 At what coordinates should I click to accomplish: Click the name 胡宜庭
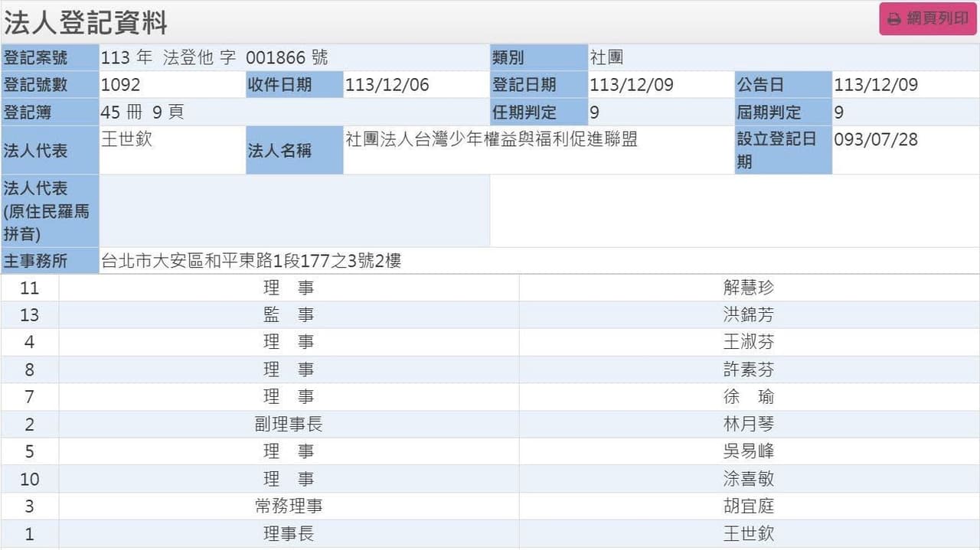(749, 506)
